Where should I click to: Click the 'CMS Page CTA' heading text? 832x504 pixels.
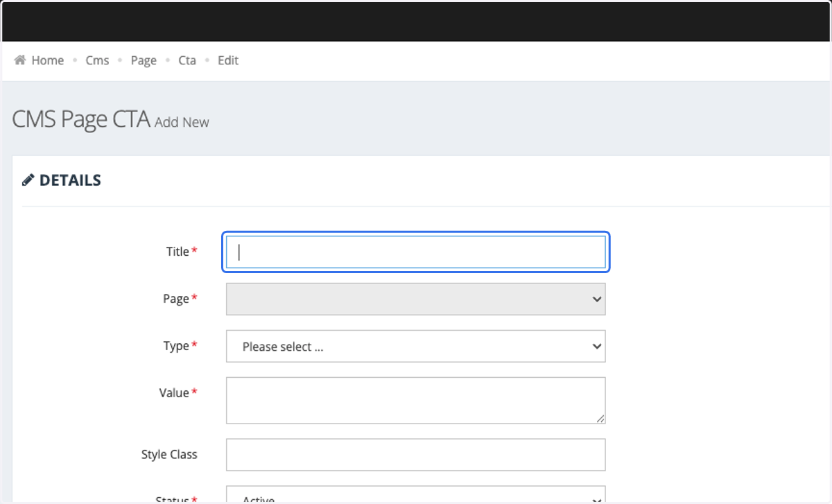point(82,119)
